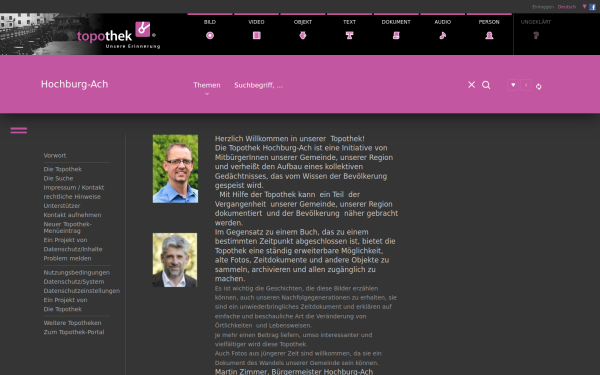Open the dropdown arrow box next to search

coord(513,85)
